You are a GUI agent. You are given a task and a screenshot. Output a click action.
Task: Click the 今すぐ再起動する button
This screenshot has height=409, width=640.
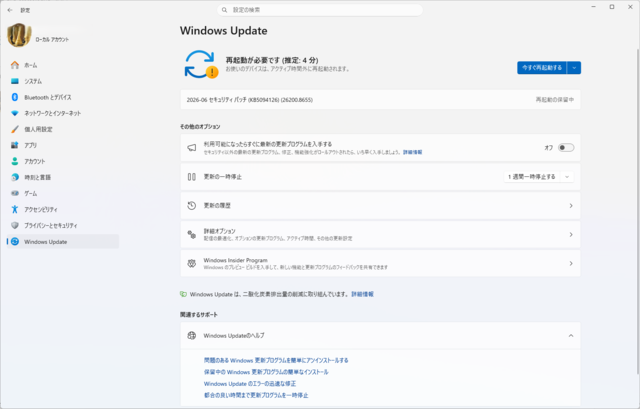pos(542,68)
